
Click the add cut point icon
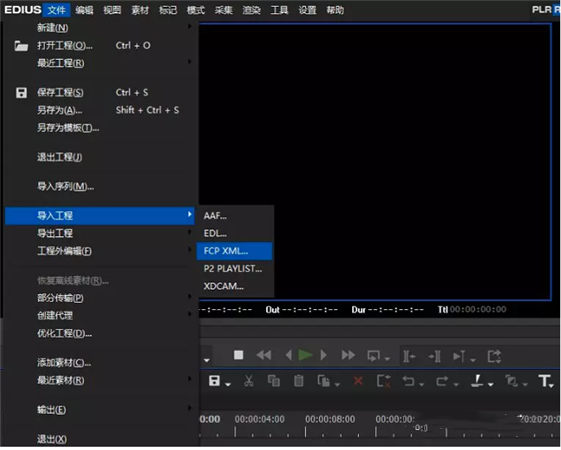coord(477,382)
